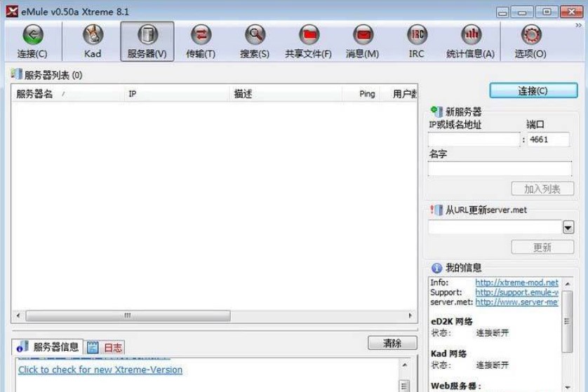Click the Web服务器 heading text
Viewport: 588px width, 392px height.
455,386
